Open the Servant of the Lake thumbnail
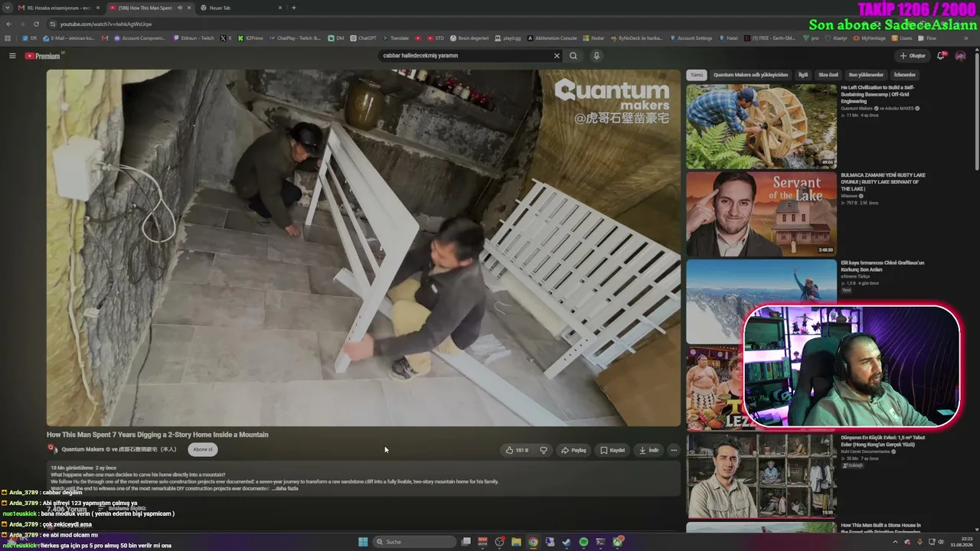 (761, 214)
